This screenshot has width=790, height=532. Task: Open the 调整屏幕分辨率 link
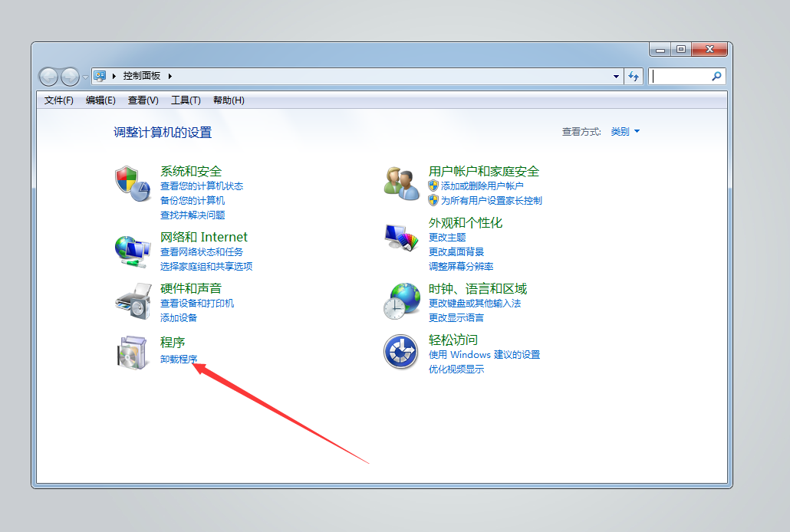(x=461, y=267)
